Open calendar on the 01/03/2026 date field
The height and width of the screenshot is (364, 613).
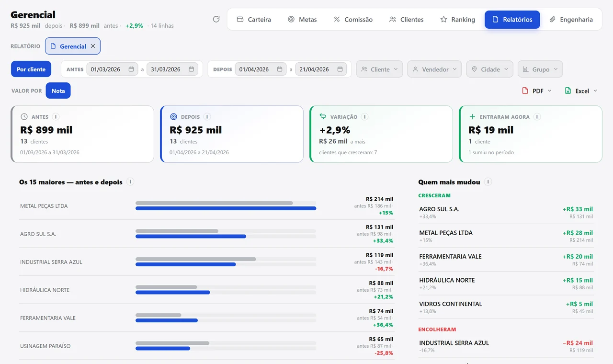tap(131, 69)
